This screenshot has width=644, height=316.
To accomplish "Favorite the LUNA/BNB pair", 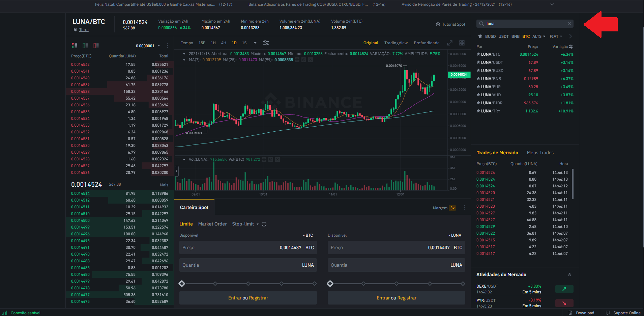I will point(478,79).
